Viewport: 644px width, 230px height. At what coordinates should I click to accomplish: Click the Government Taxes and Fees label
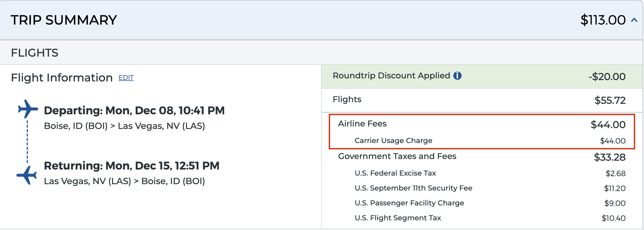click(397, 156)
